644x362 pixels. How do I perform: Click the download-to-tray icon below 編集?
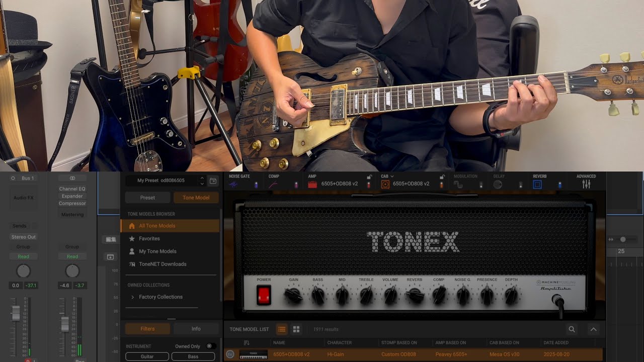pyautogui.click(x=110, y=257)
